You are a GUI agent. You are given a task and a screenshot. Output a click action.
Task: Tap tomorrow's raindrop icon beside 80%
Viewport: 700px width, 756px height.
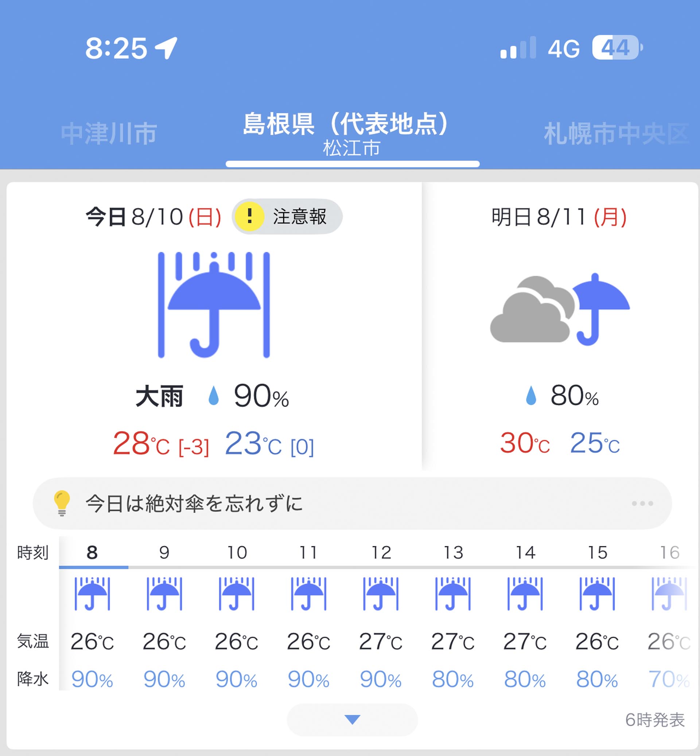click(531, 396)
